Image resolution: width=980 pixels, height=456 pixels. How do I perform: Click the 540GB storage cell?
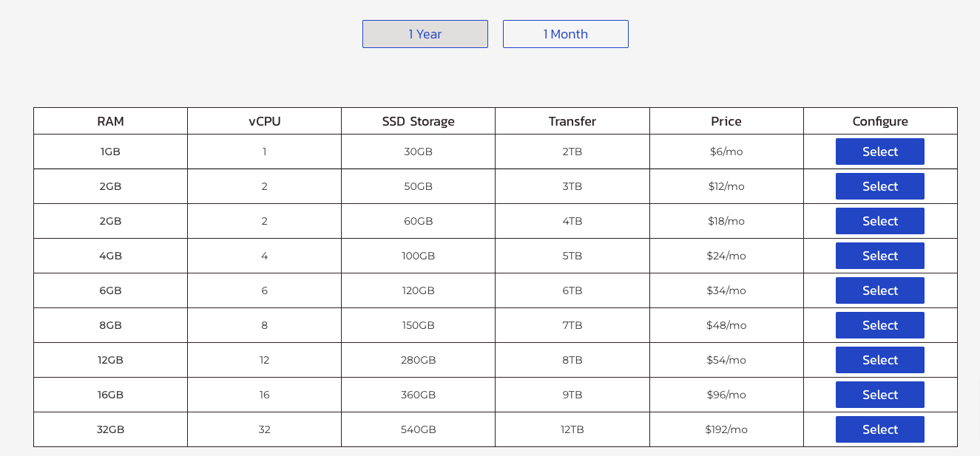[418, 429]
